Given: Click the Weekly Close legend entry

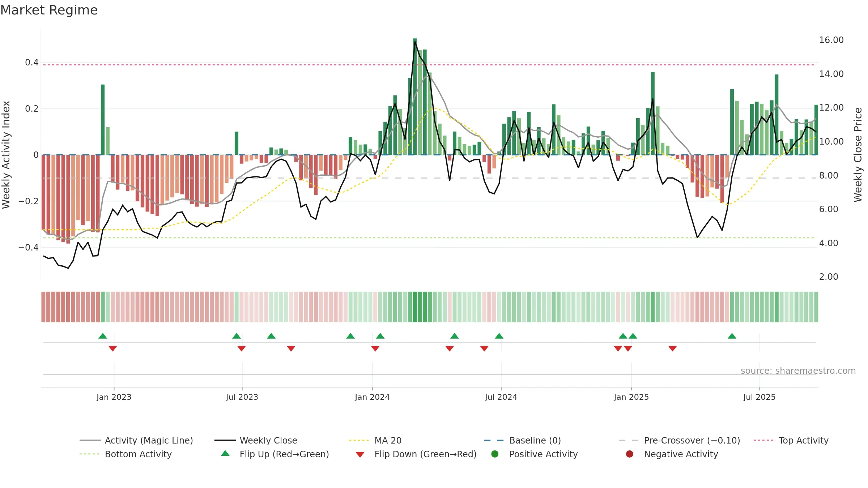Looking at the screenshot, I should 256,440.
